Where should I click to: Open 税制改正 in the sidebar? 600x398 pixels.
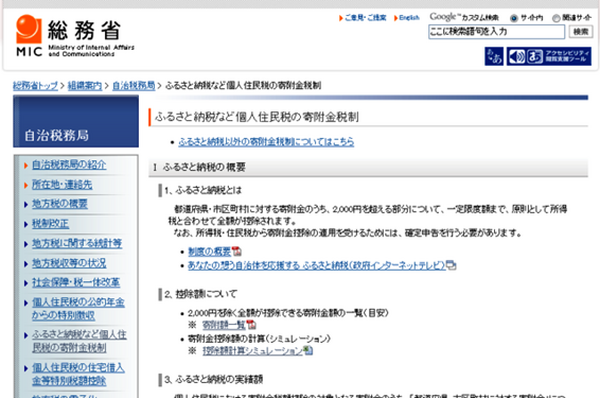click(51, 223)
